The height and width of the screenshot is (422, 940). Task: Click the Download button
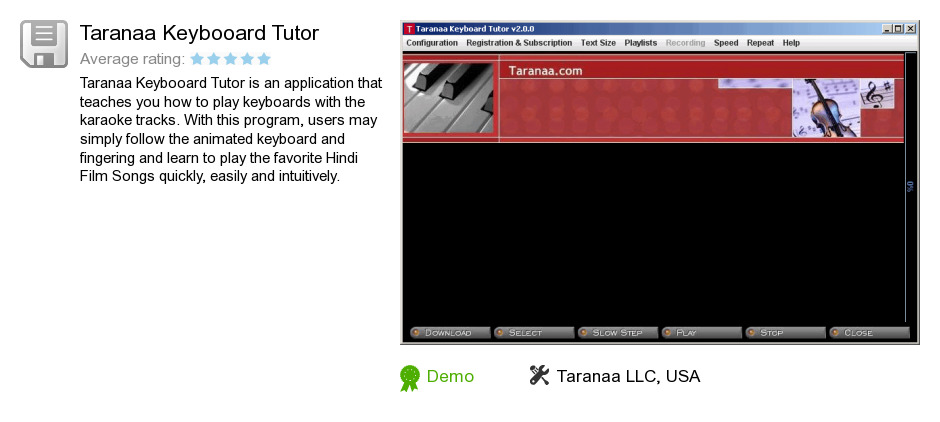[x=450, y=333]
